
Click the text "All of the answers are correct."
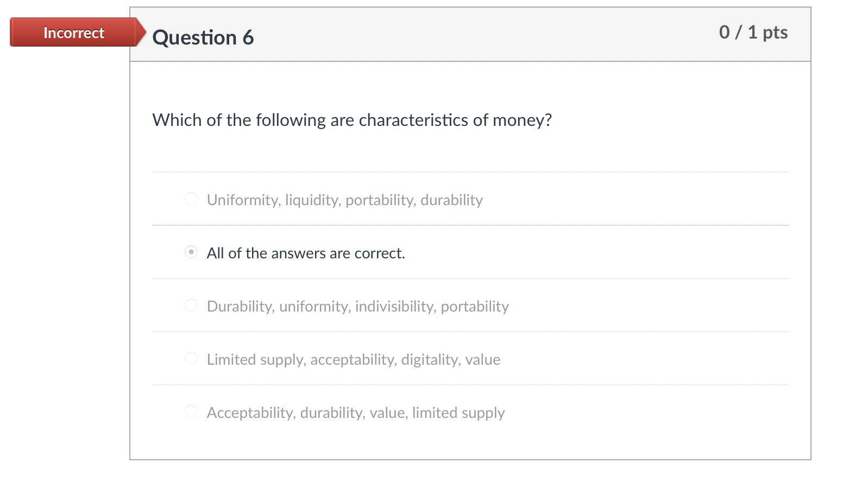pyautogui.click(x=306, y=252)
